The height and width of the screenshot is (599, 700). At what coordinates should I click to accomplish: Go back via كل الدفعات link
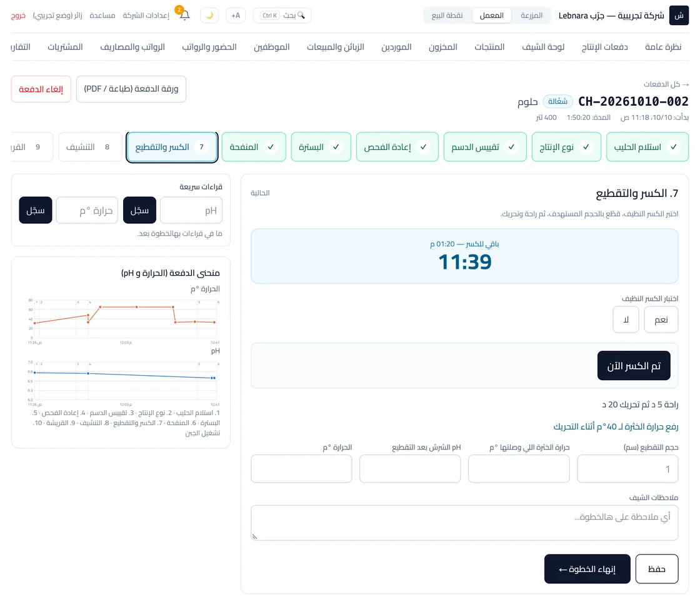tap(666, 84)
